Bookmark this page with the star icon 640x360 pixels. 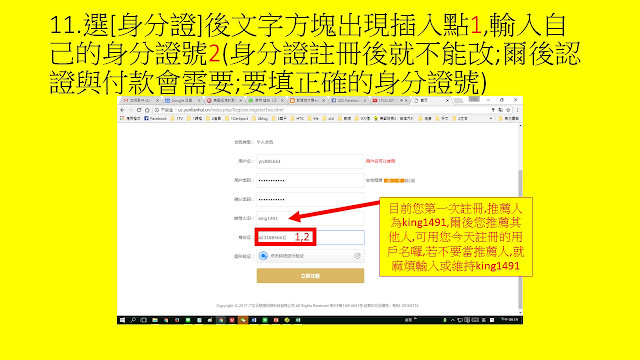pyautogui.click(x=508, y=110)
